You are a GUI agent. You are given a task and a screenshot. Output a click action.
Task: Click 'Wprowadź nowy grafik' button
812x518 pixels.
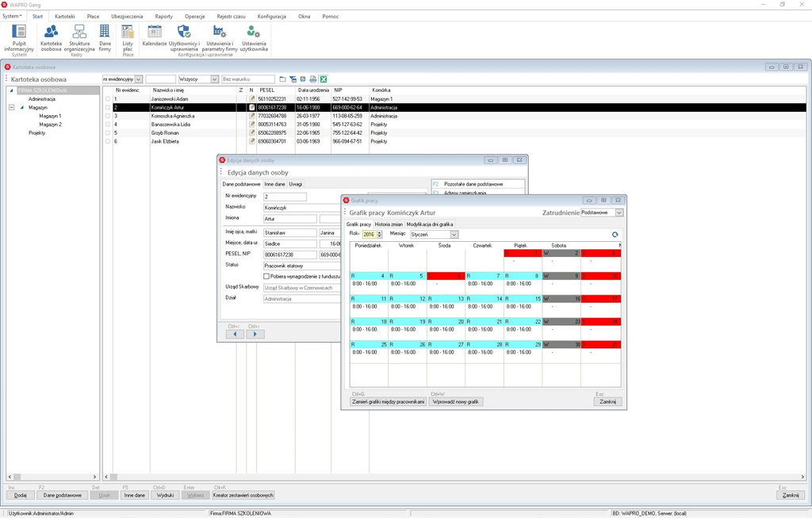pos(456,401)
